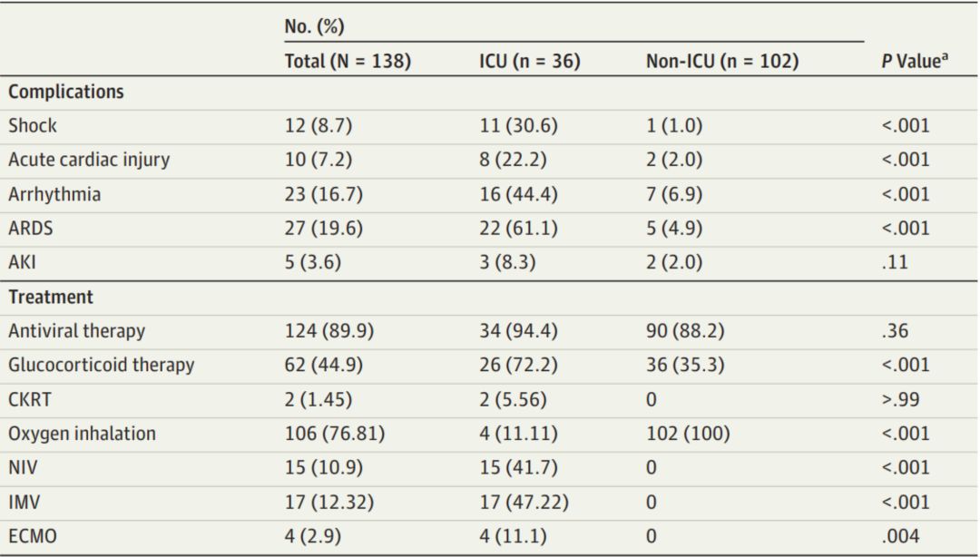Select the Oxygen inhalation row label
This screenshot has width=980, height=557.
click(x=82, y=434)
